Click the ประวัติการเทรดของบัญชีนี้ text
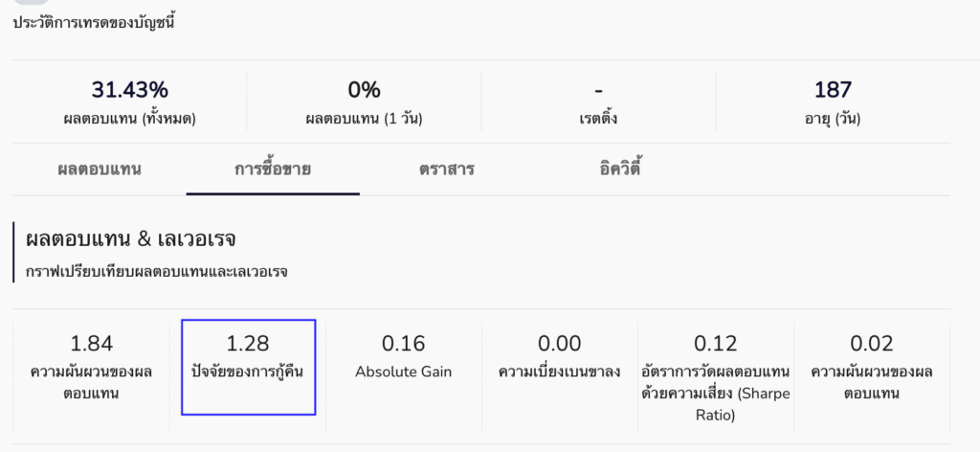980x452 pixels. 94,22
